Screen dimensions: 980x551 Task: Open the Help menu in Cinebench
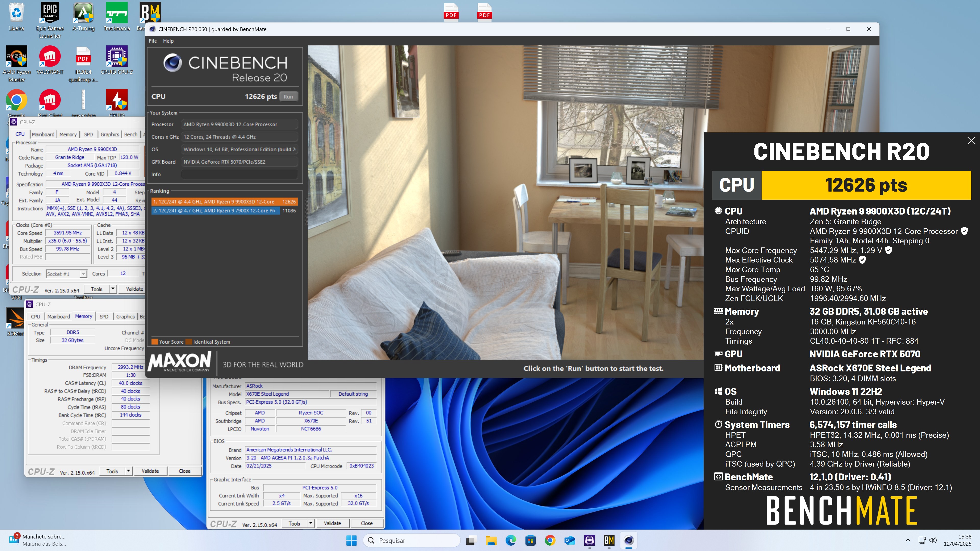click(168, 41)
